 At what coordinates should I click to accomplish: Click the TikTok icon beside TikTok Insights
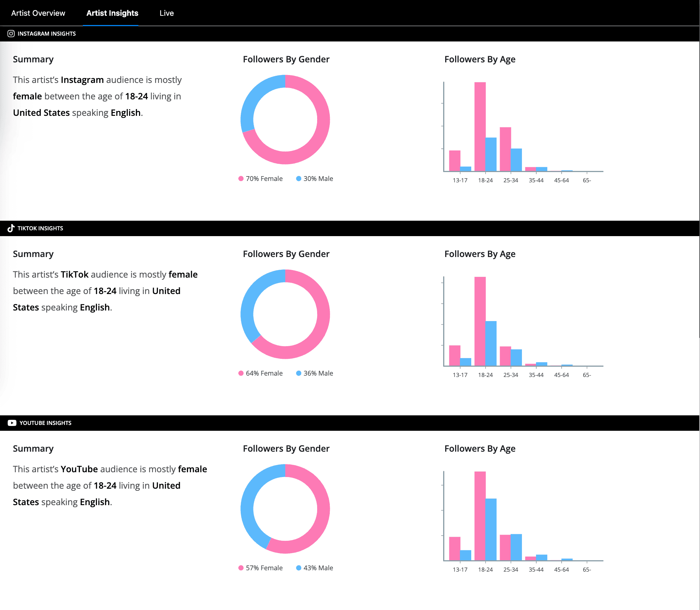click(x=11, y=228)
